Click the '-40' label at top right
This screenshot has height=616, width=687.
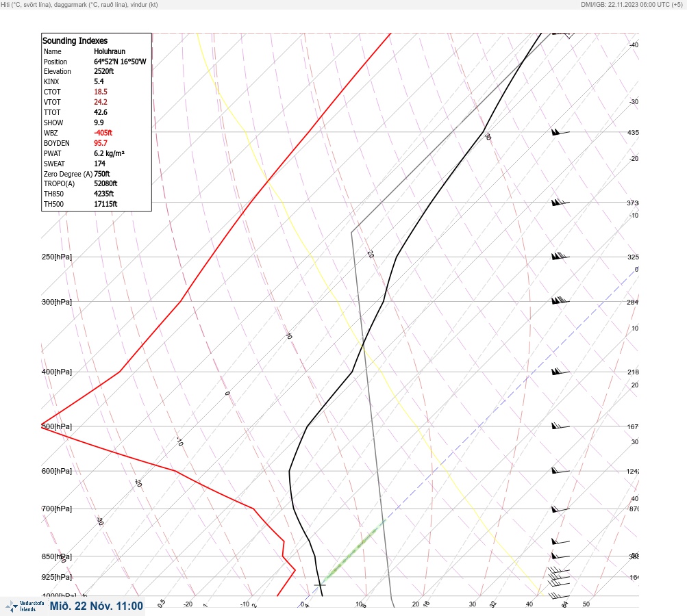click(x=634, y=44)
